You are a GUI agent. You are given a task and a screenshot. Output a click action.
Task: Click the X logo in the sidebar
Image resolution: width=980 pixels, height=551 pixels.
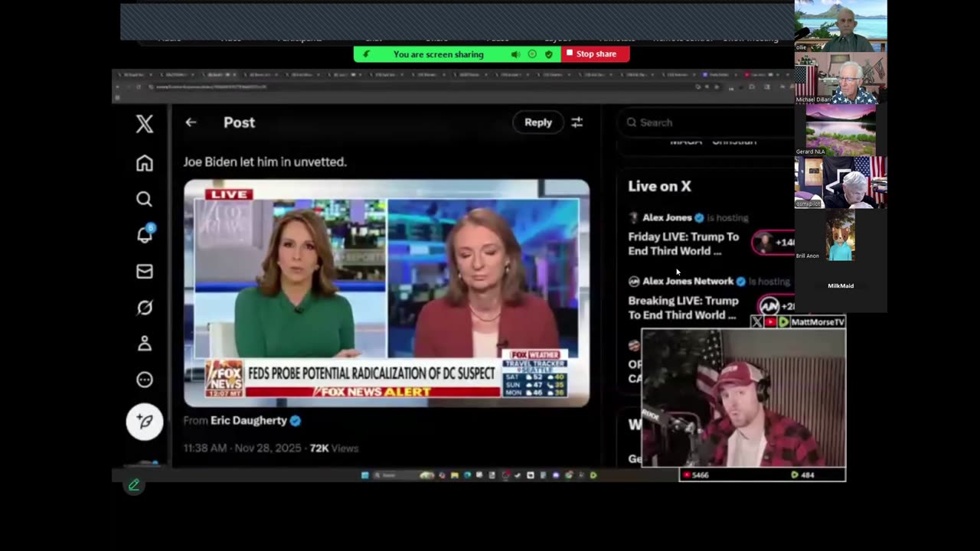tap(145, 123)
